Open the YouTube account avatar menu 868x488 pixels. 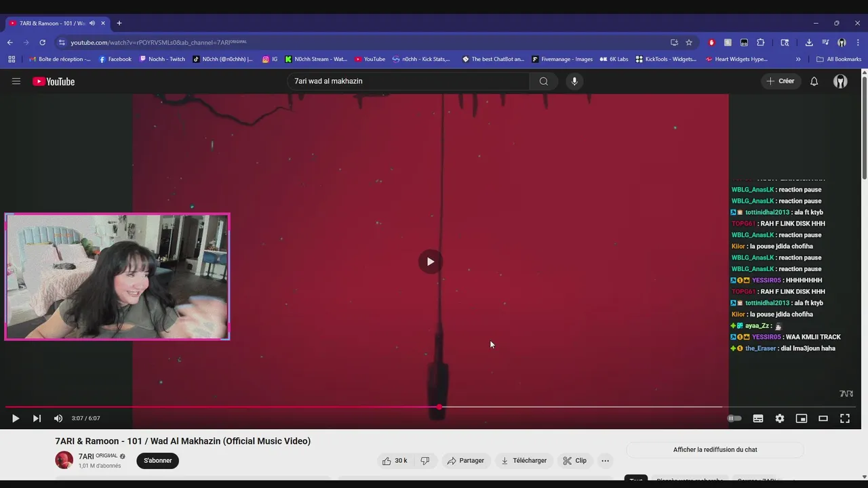coord(840,81)
